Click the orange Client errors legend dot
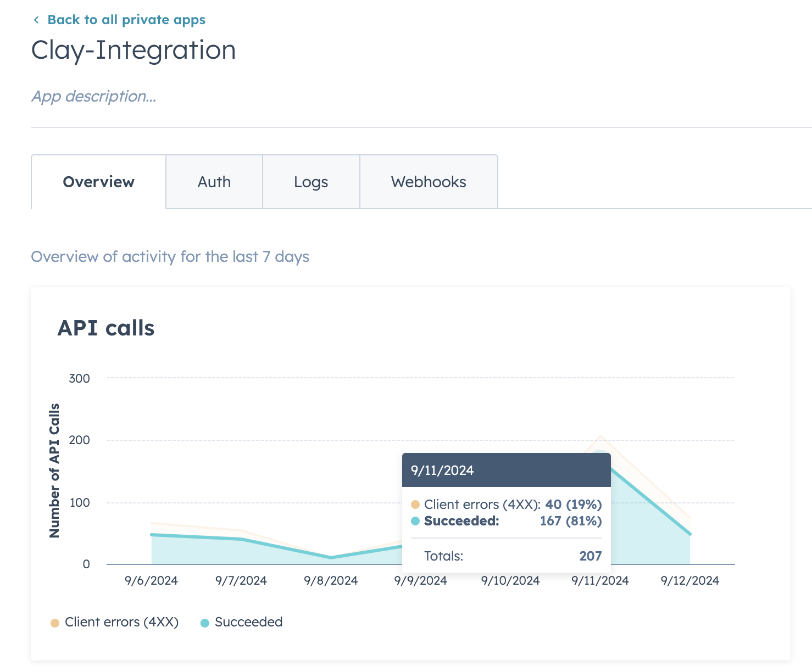The height and width of the screenshot is (672, 812). tap(55, 623)
